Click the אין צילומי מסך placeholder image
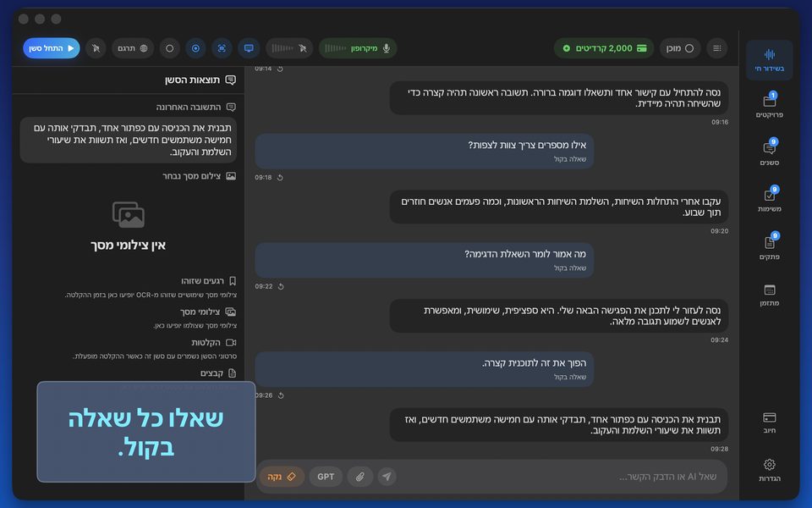This screenshot has height=508, width=812. 128,214
